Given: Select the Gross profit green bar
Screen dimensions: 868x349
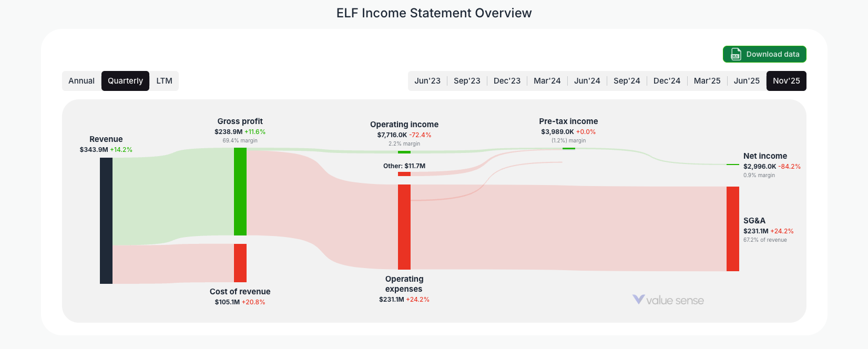Looking at the screenshot, I should pyautogui.click(x=240, y=192).
